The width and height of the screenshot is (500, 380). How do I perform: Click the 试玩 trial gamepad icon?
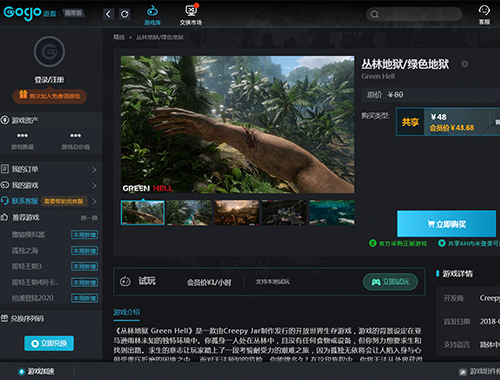point(125,282)
